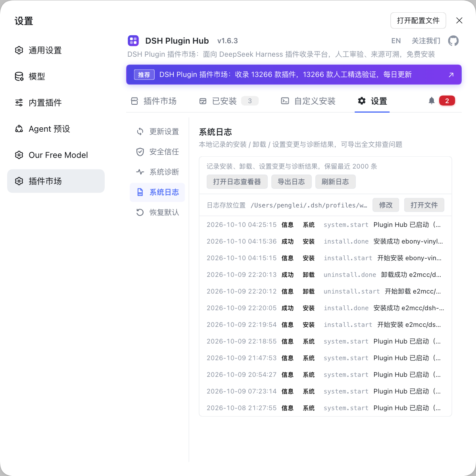The height and width of the screenshot is (476, 476).
Task: Switch to the 已安装 tab
Action: point(229,101)
